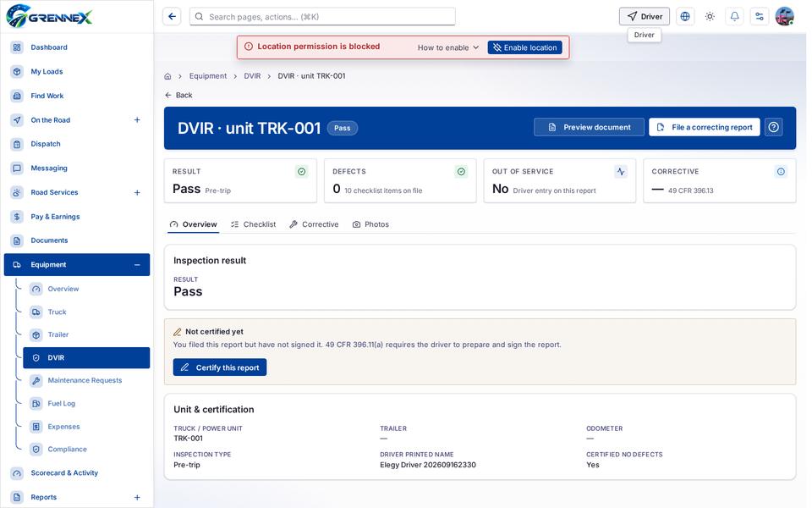Expand the Road Services section
This screenshot has height=508, width=812.
coord(137,192)
